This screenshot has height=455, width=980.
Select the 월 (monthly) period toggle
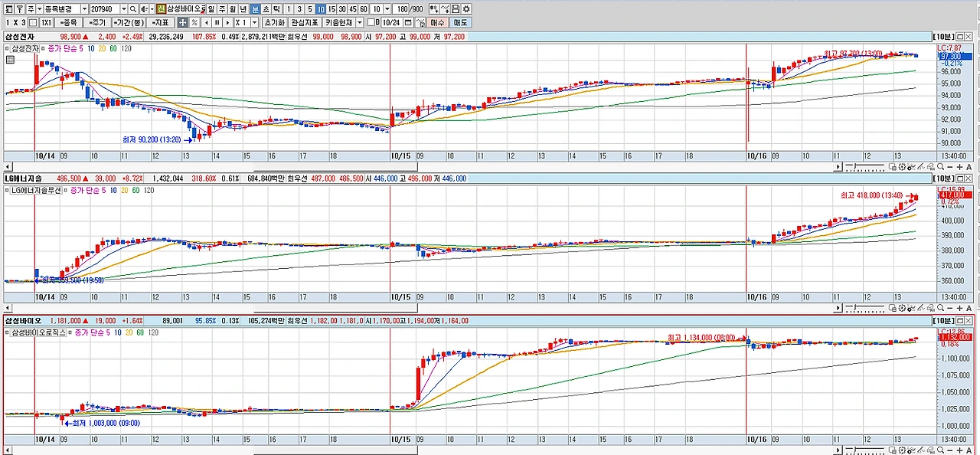point(233,8)
